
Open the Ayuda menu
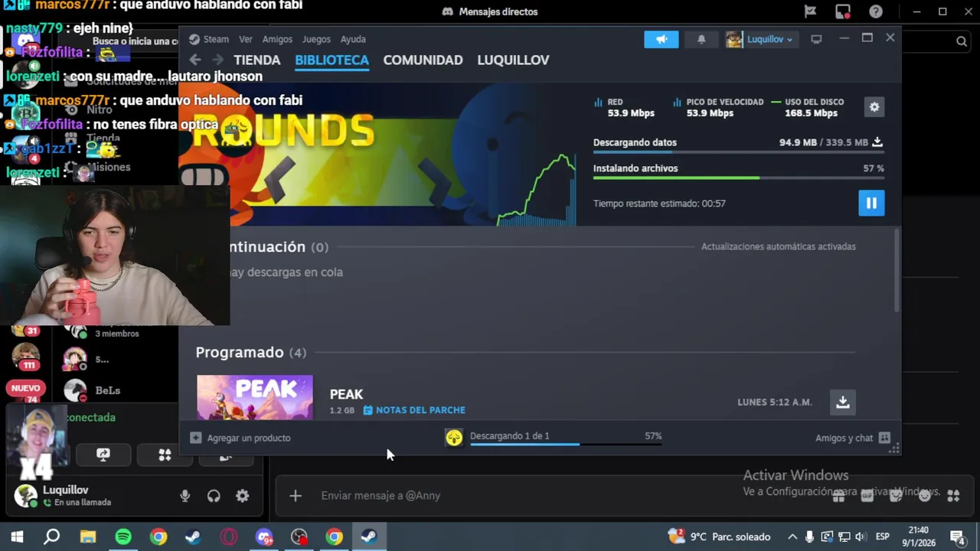pos(353,39)
